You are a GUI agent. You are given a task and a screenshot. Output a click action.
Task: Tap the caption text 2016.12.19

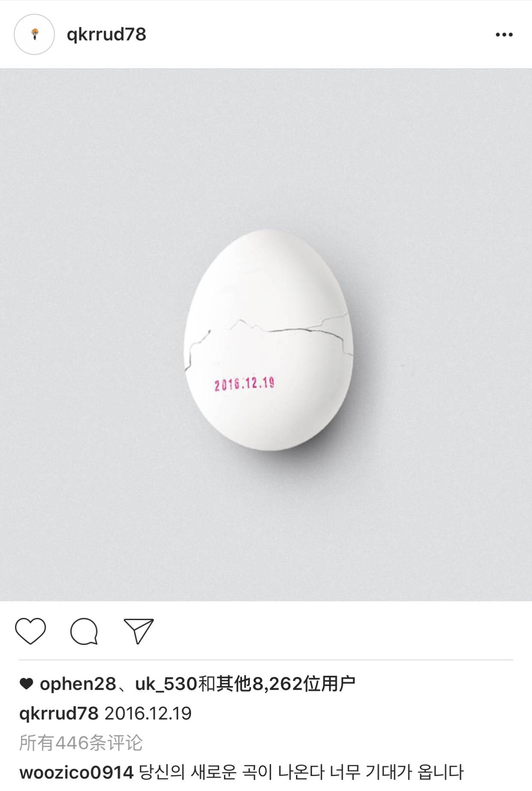point(148,713)
